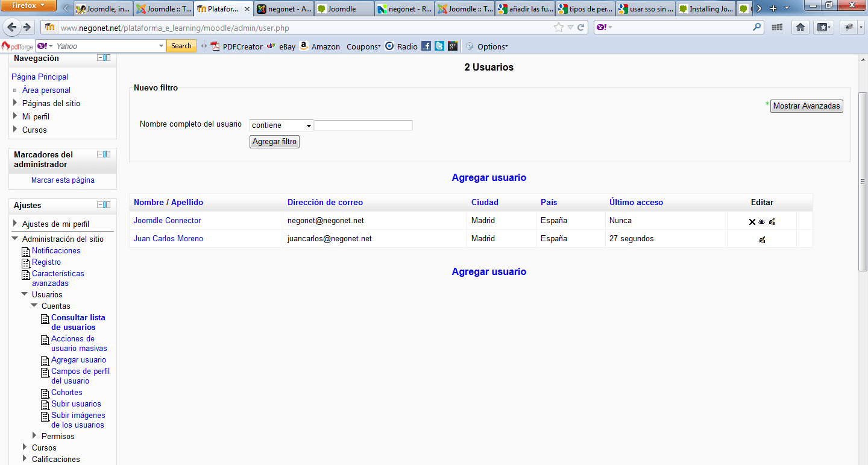Toggle visibility eye for Joomdle Connector
The width and height of the screenshot is (868, 465).
coord(762,222)
